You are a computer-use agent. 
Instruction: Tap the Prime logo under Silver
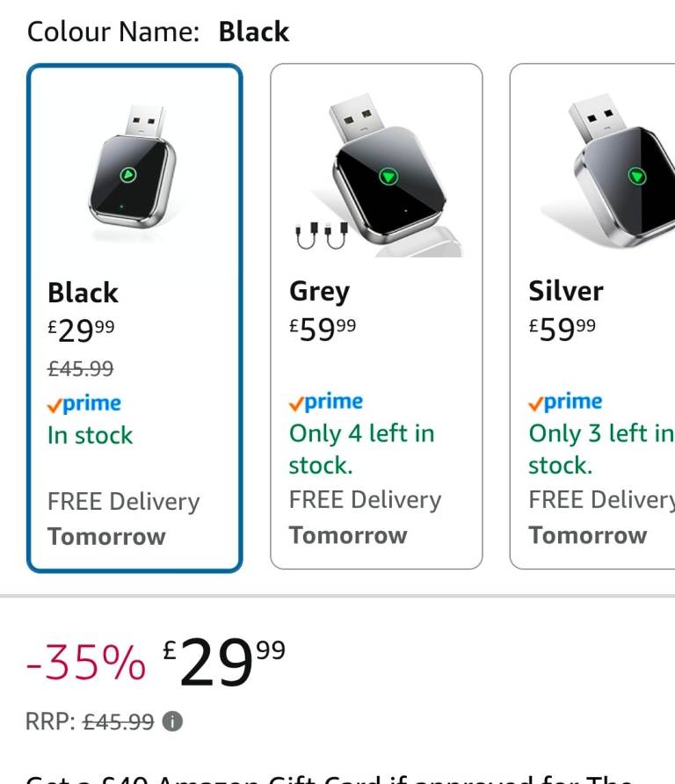pyautogui.click(x=565, y=403)
